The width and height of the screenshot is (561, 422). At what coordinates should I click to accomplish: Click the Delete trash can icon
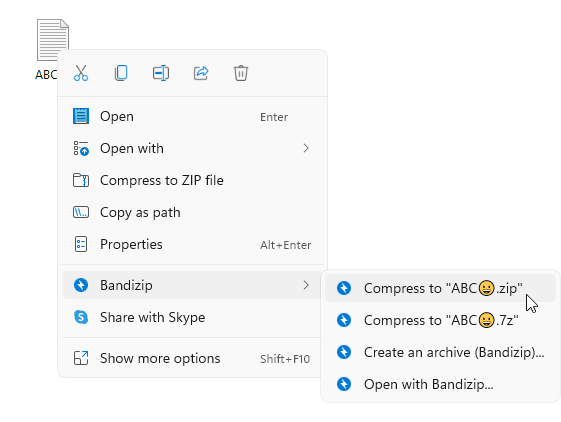tap(241, 73)
